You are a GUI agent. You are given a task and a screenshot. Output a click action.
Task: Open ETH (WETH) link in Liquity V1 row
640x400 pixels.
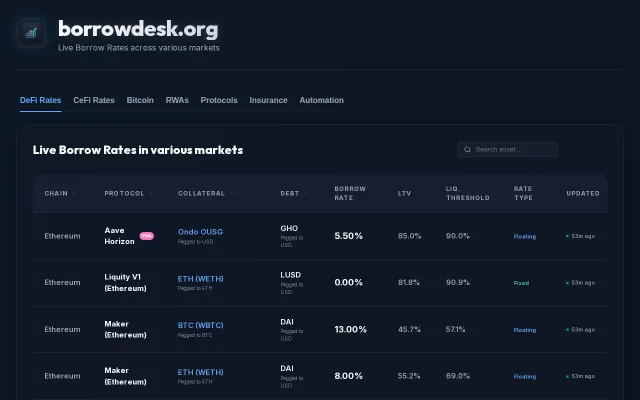coord(200,279)
